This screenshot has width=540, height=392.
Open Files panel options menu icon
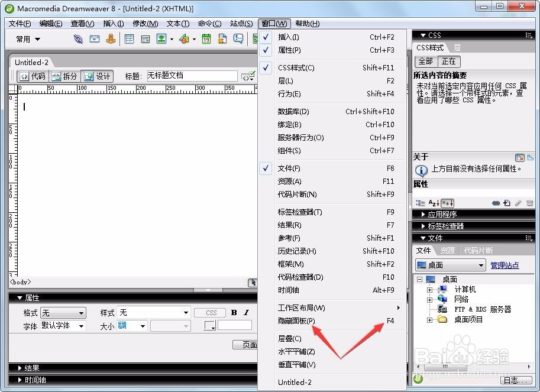[x=529, y=238]
